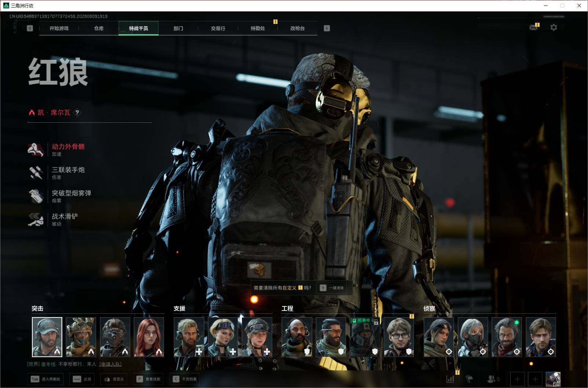This screenshot has height=388, width=588.
Task: Click the operator name 凯·席尔瓦
Action: tap(54, 112)
